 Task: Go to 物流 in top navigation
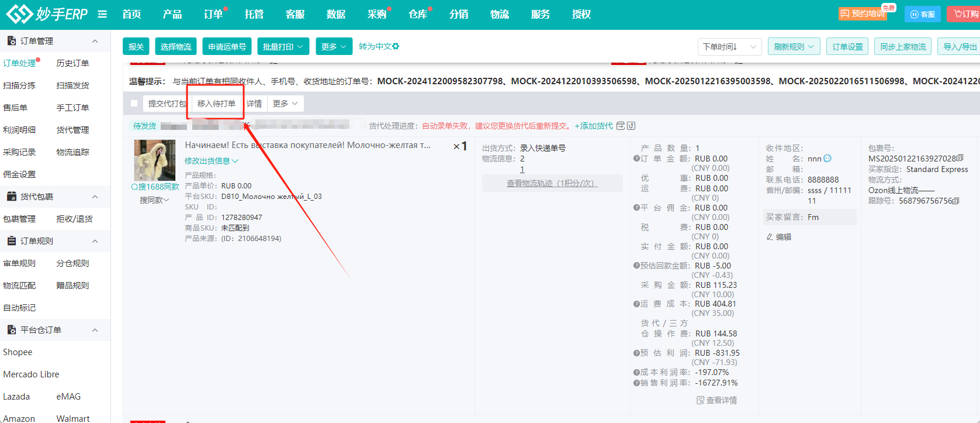click(x=500, y=14)
